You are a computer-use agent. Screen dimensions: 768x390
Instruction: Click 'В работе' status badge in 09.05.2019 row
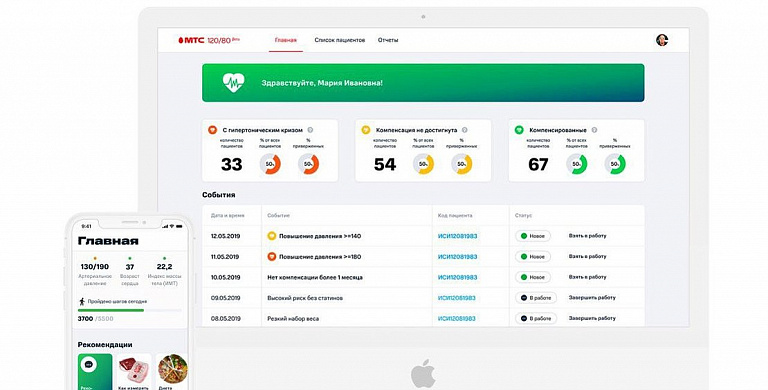[x=536, y=298]
